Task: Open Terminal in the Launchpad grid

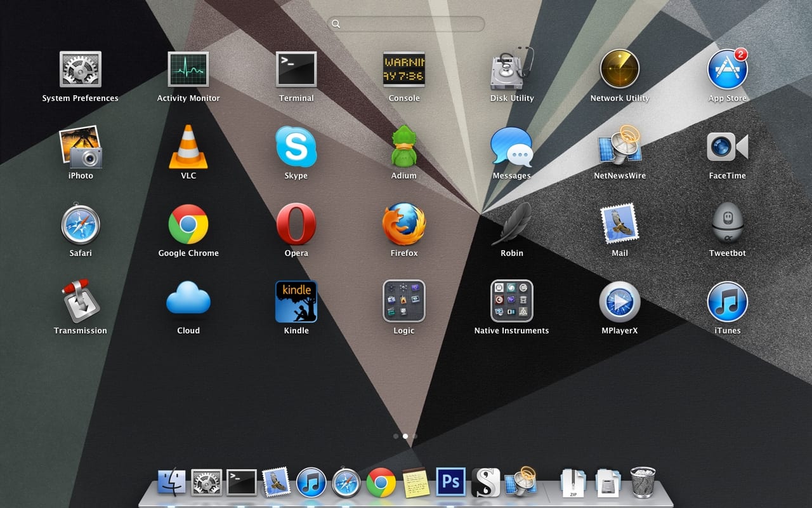Action: pos(296,69)
